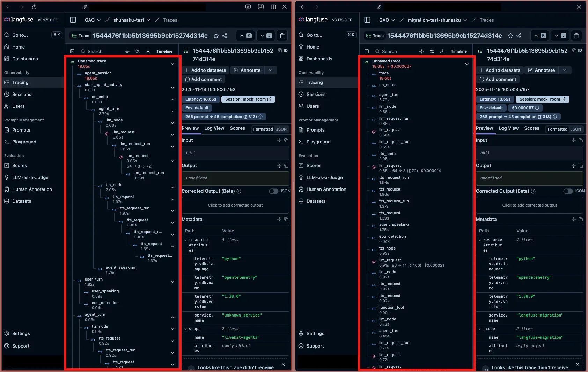Click the collapse-all icon in right tree toolbar
The width and height of the screenshot is (588, 372).
pos(421,51)
